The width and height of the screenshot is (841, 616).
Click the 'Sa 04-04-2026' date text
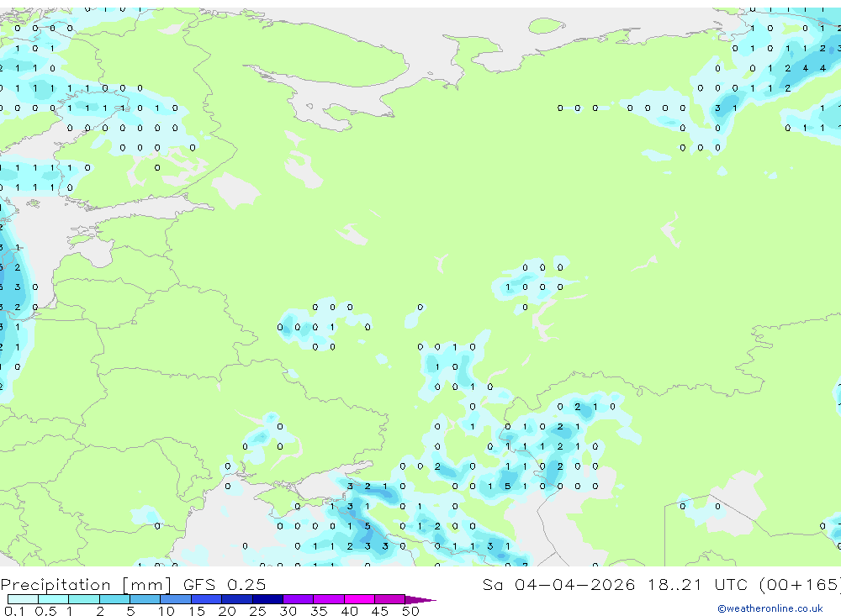pyautogui.click(x=558, y=584)
